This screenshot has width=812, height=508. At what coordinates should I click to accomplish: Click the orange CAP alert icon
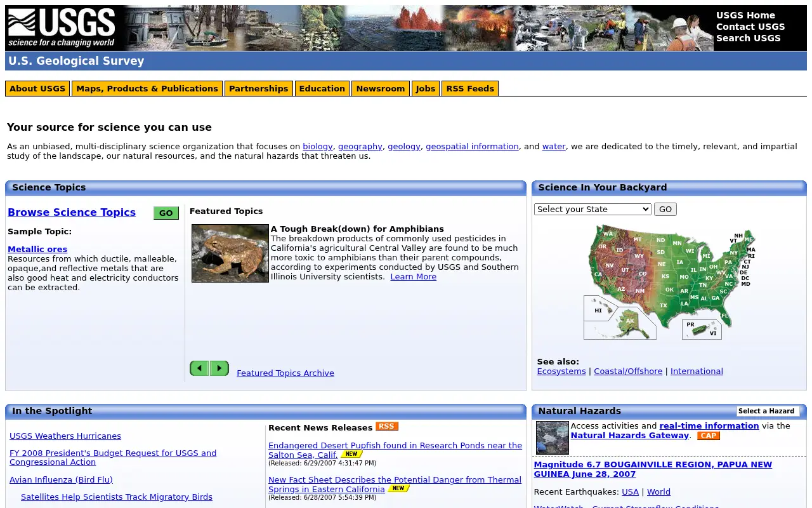[x=708, y=436]
